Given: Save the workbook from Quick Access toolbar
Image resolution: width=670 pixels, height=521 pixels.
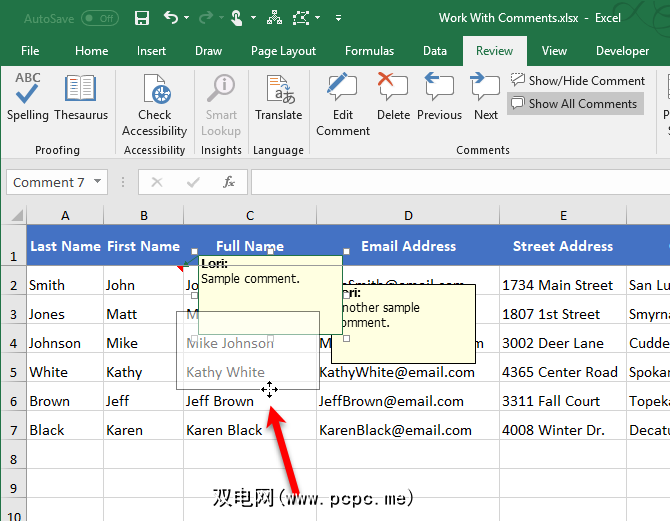Looking at the screenshot, I should pyautogui.click(x=142, y=18).
